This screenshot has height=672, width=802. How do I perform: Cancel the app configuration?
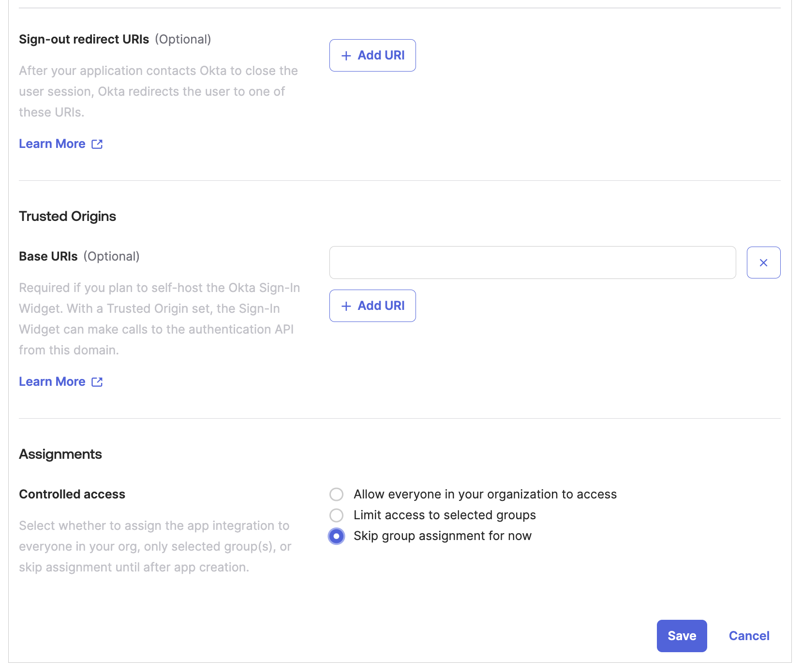tap(748, 636)
